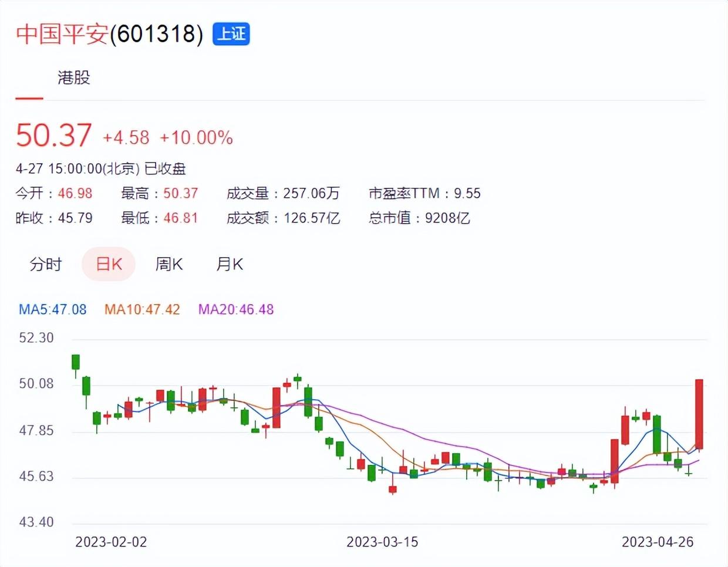This screenshot has width=728, height=567.
Task: Click the 总市值 value 9208亿
Action: click(447, 218)
